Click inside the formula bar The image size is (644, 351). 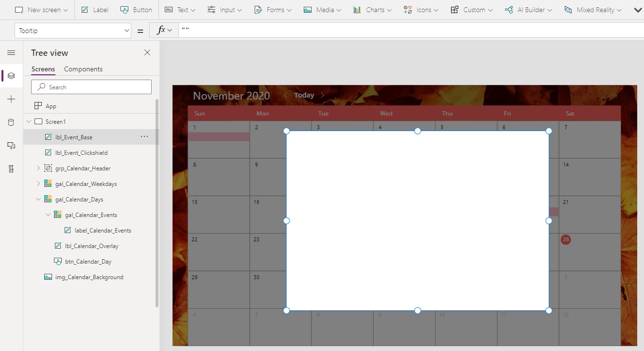tap(292, 30)
